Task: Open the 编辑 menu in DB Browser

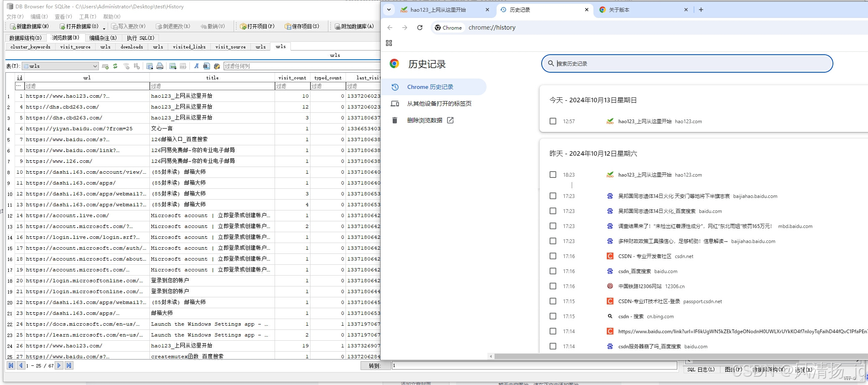Action: point(39,17)
